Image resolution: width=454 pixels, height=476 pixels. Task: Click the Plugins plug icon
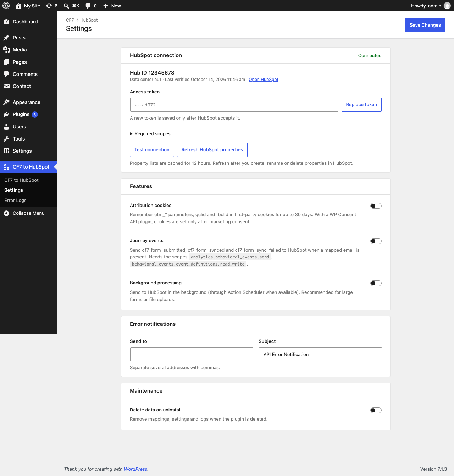pos(6,114)
